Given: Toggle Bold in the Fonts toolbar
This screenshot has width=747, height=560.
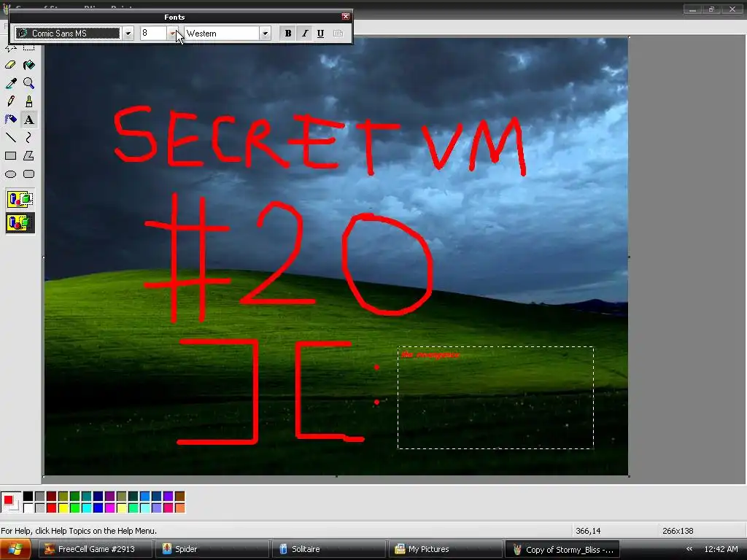Looking at the screenshot, I should (287, 34).
